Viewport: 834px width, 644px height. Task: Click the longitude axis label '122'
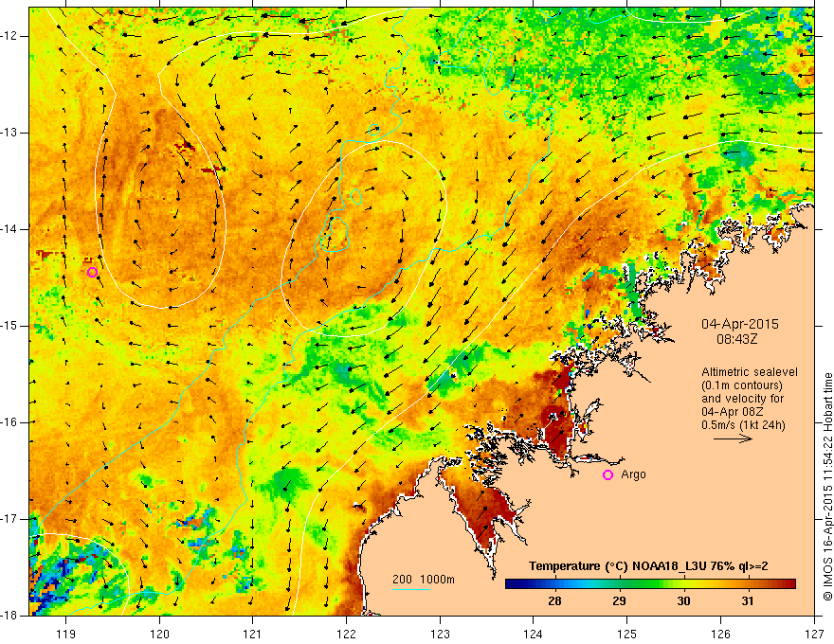346,634
